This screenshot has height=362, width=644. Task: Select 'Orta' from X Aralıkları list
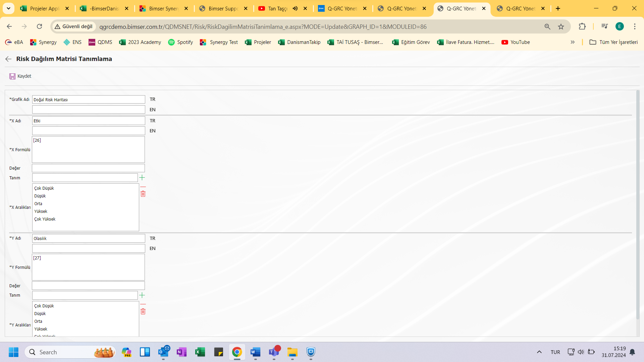pos(38,203)
